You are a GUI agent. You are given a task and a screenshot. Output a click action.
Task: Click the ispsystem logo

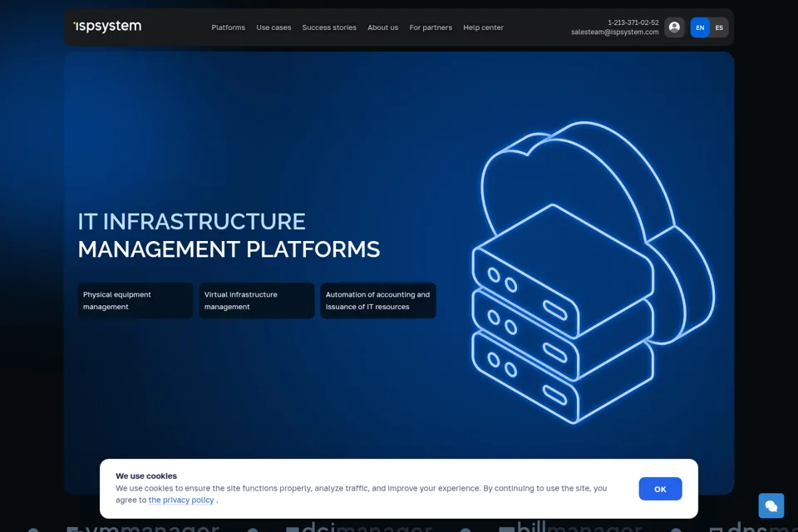107,26
